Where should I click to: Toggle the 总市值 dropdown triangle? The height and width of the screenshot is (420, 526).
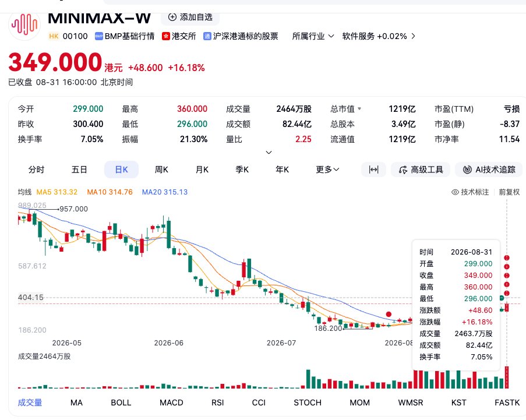[359, 109]
